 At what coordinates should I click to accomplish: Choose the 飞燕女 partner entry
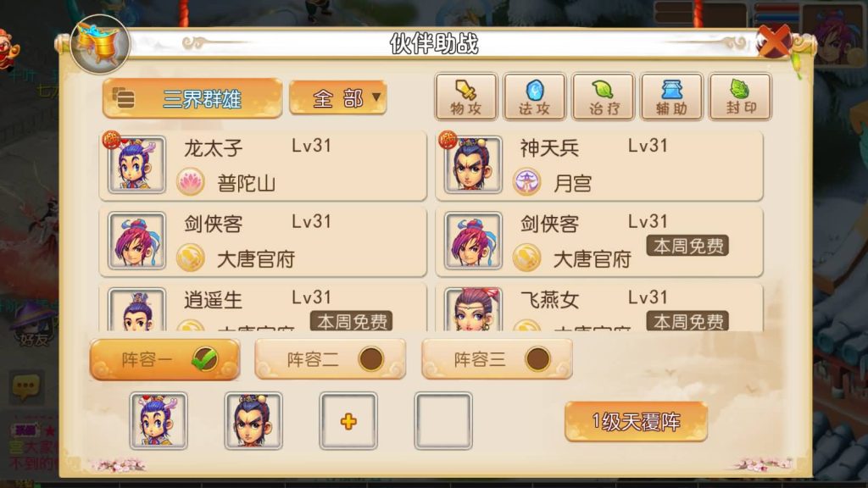pos(599,308)
